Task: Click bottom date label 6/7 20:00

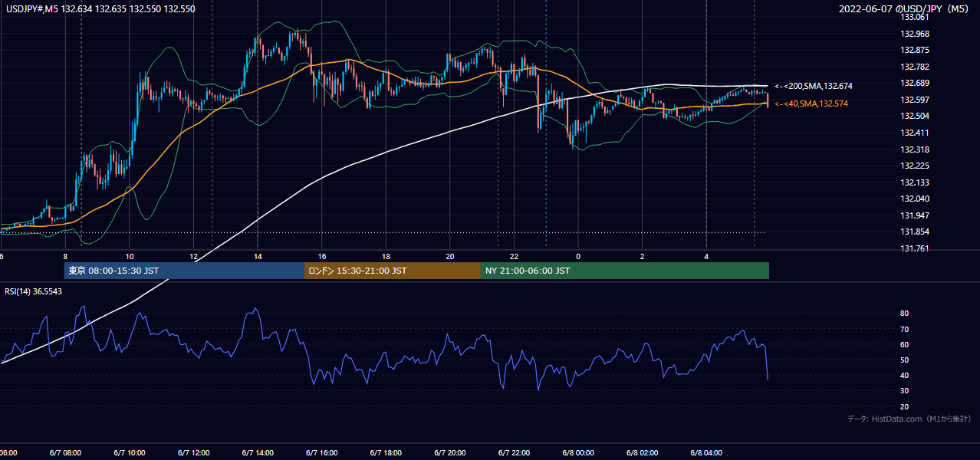Action: tap(450, 452)
